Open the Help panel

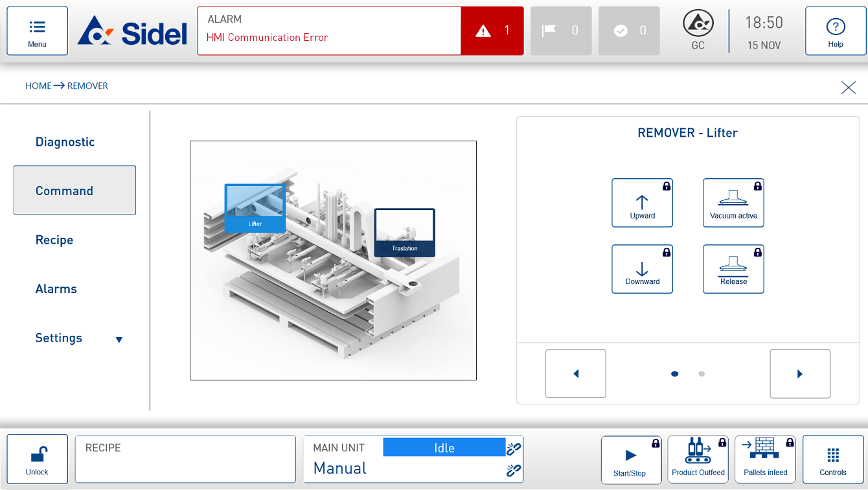(836, 30)
